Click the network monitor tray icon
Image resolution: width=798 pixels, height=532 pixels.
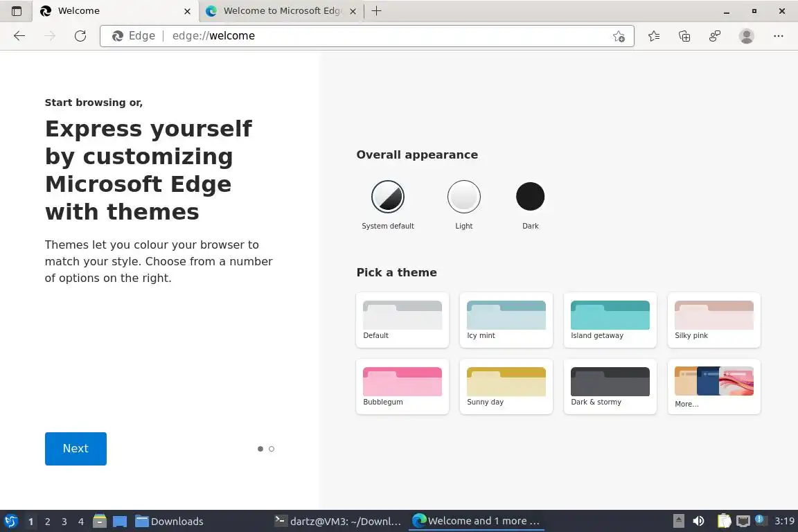[x=743, y=521]
